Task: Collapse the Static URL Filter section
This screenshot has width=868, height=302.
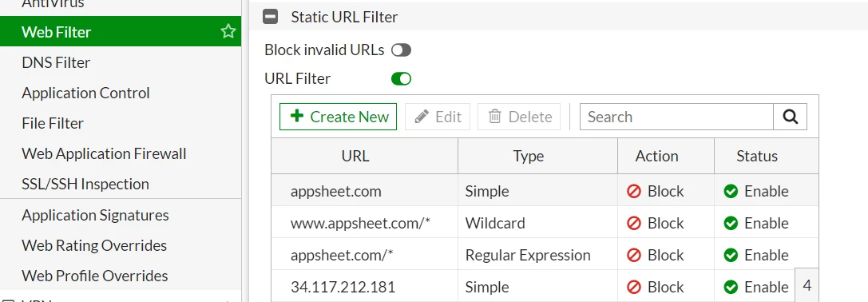Action: tap(270, 18)
